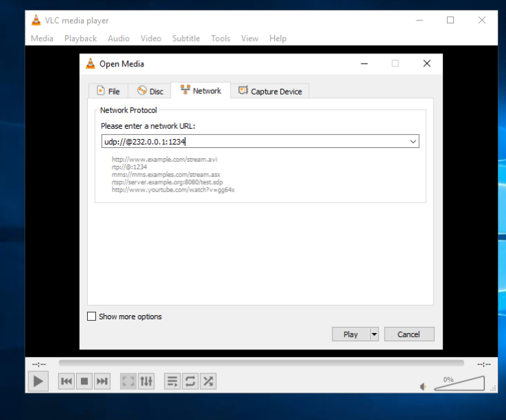
Task: Click 'Please enter a network URL:' label
Action: [148, 126]
